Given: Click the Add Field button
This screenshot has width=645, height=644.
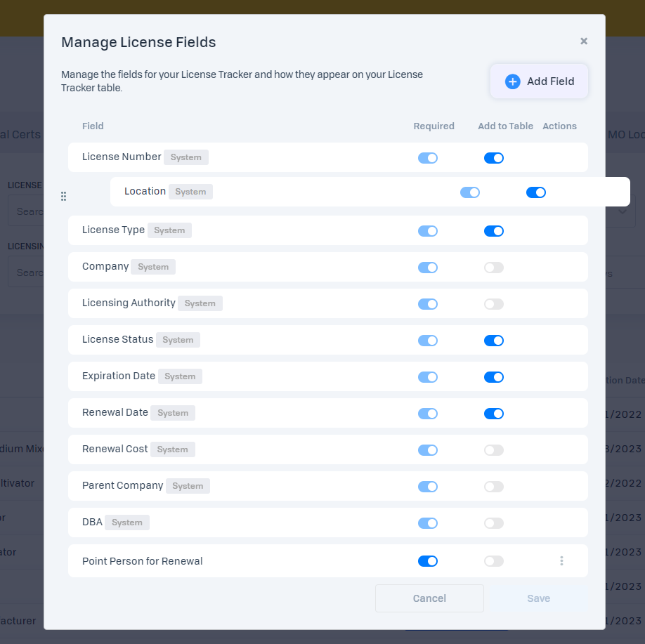Looking at the screenshot, I should pyautogui.click(x=539, y=81).
